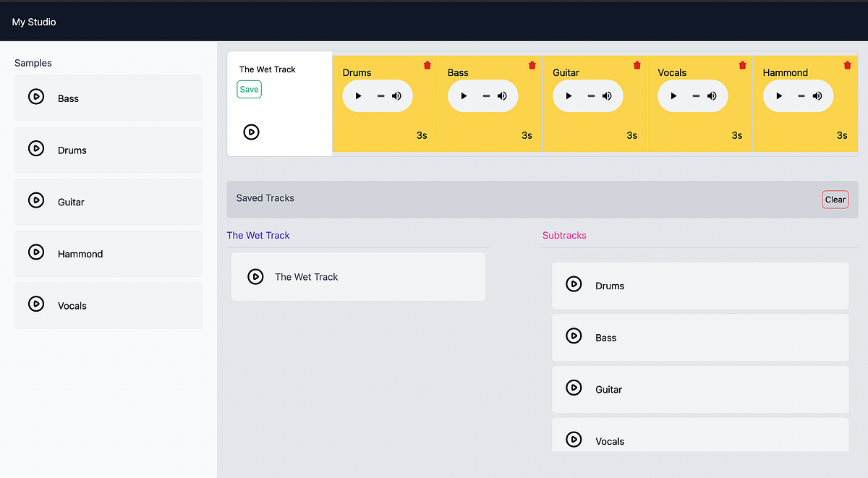The height and width of the screenshot is (478, 868).
Task: Select the Subtracks section heading
Action: point(564,235)
